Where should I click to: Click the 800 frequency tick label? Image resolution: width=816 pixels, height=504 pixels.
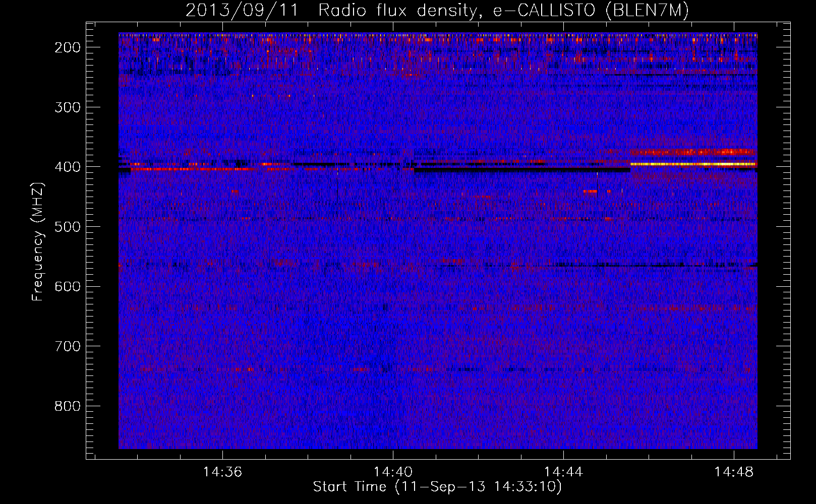pos(67,406)
